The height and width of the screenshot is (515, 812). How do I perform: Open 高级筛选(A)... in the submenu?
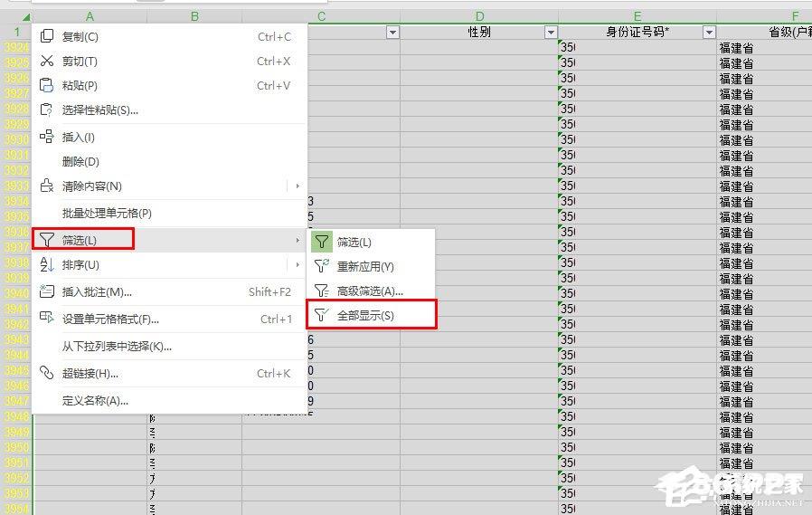point(372,291)
